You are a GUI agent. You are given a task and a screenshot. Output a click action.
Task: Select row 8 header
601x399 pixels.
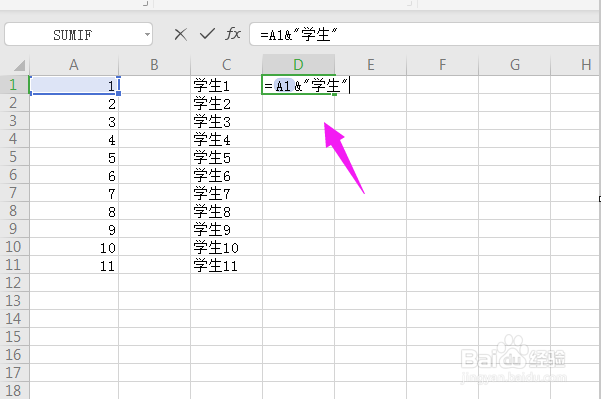click(x=14, y=211)
